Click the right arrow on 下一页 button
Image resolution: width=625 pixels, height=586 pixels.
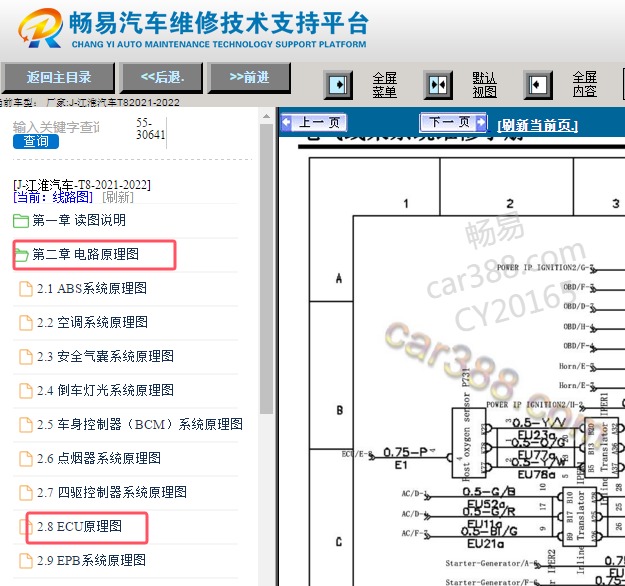(481, 122)
